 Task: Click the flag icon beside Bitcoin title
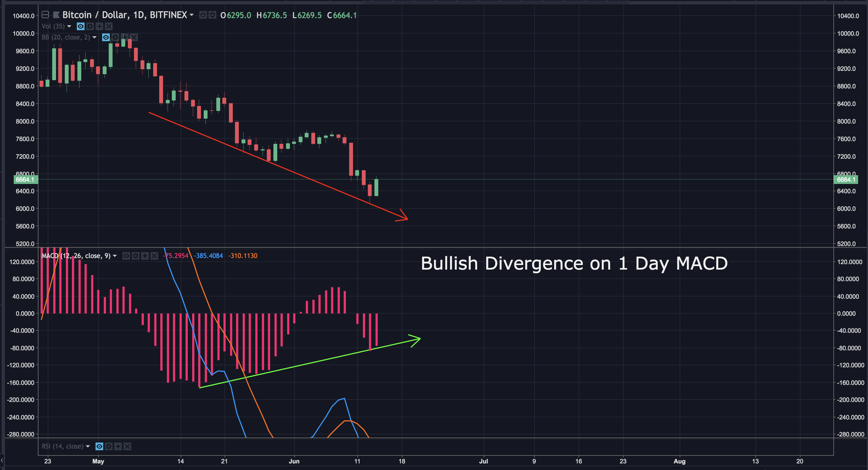[x=56, y=15]
